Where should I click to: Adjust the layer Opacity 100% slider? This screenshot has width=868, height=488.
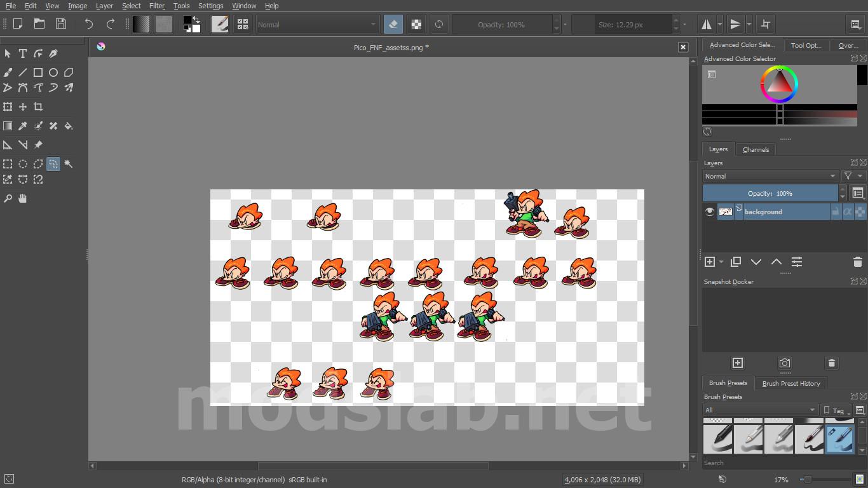770,193
